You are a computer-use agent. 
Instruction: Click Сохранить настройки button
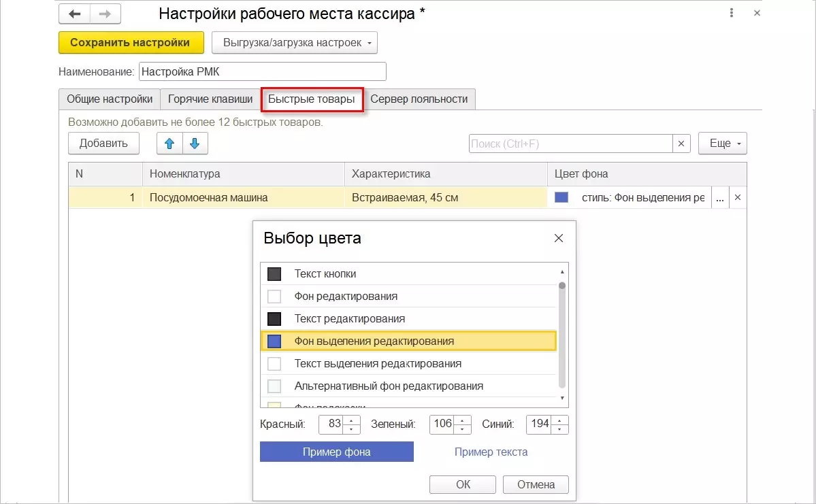(131, 43)
